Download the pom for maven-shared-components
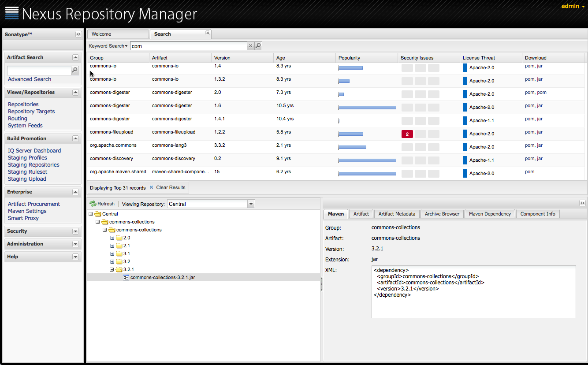The height and width of the screenshot is (365, 588). 529,172
